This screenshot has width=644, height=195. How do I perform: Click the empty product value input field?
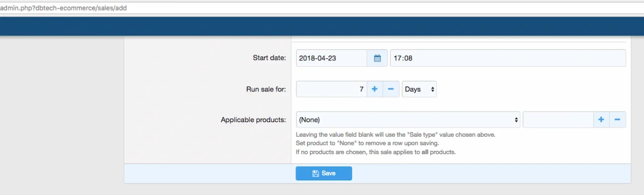[x=558, y=120]
